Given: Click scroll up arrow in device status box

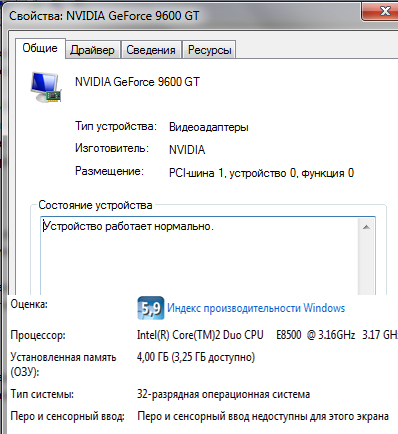Looking at the screenshot, I should (x=366, y=227).
